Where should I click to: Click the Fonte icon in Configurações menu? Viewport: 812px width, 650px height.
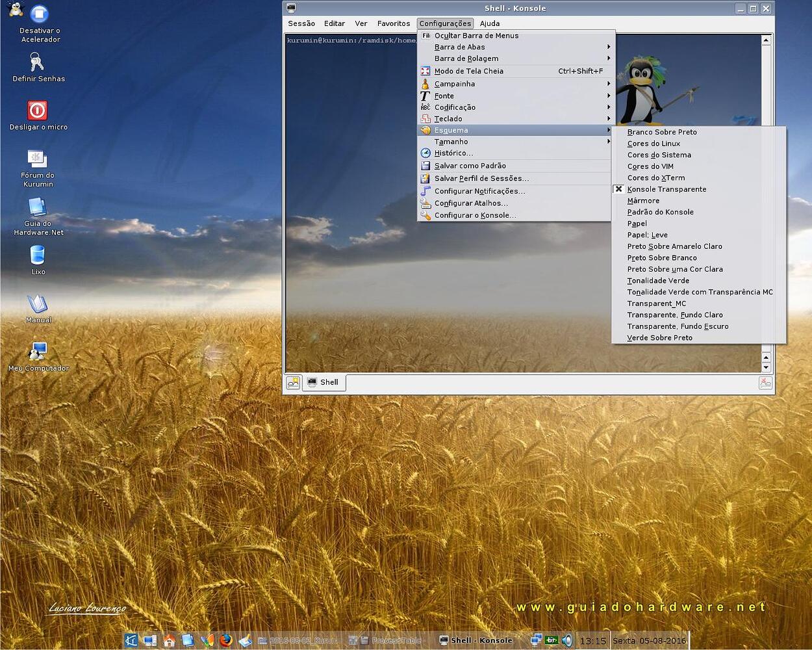[425, 96]
